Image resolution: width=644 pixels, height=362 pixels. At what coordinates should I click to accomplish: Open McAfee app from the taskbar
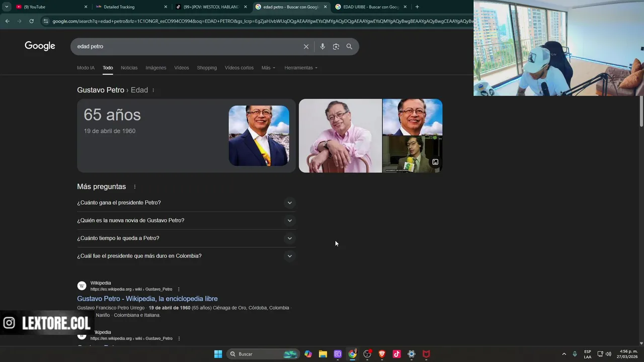[426, 354]
